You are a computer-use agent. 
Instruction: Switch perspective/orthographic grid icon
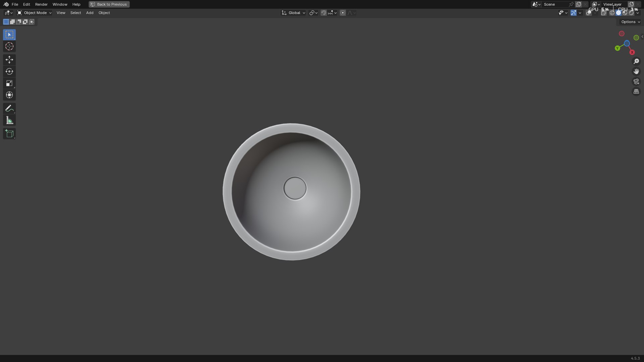[636, 92]
